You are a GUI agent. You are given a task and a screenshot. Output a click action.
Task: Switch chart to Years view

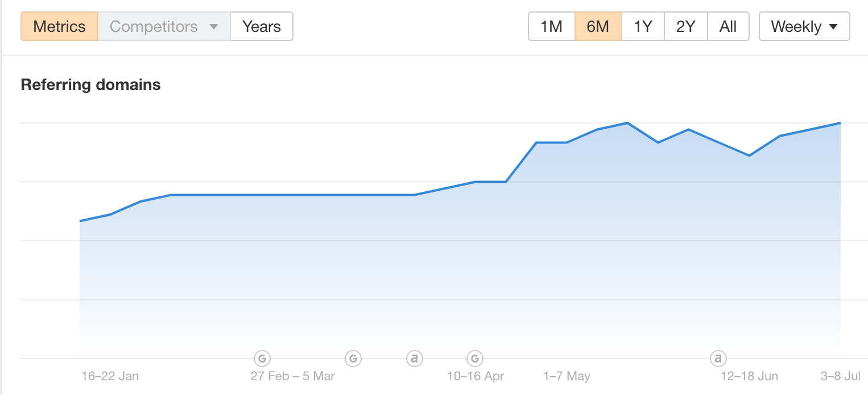(262, 27)
